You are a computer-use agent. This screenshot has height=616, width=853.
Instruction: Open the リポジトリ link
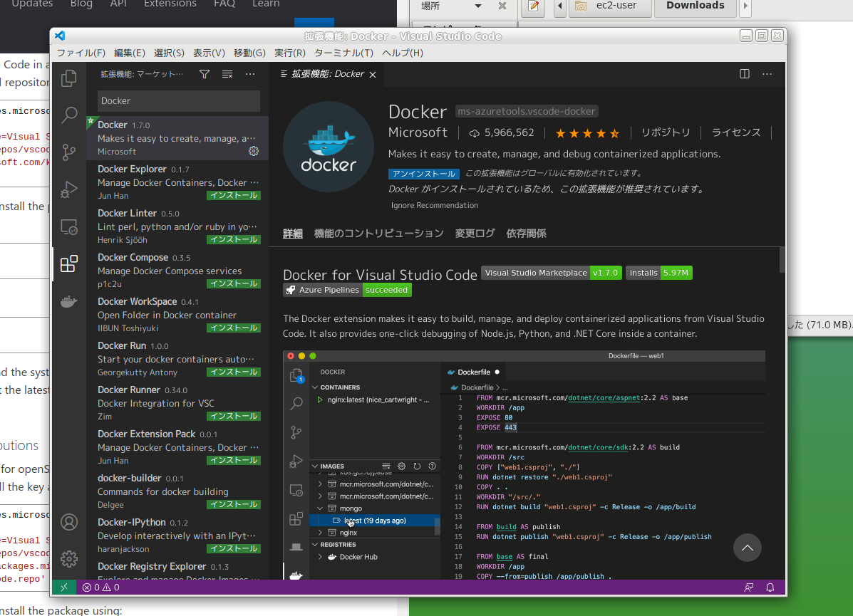point(666,132)
